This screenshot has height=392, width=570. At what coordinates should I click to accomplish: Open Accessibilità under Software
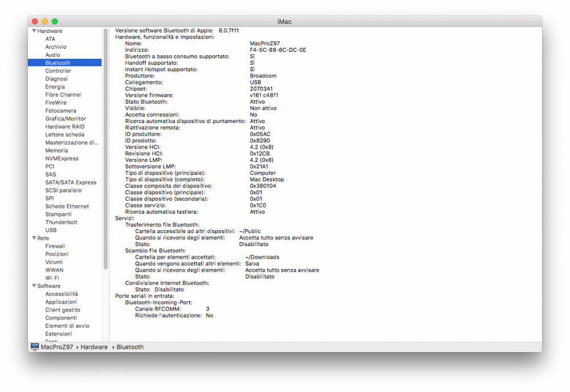tap(62, 295)
